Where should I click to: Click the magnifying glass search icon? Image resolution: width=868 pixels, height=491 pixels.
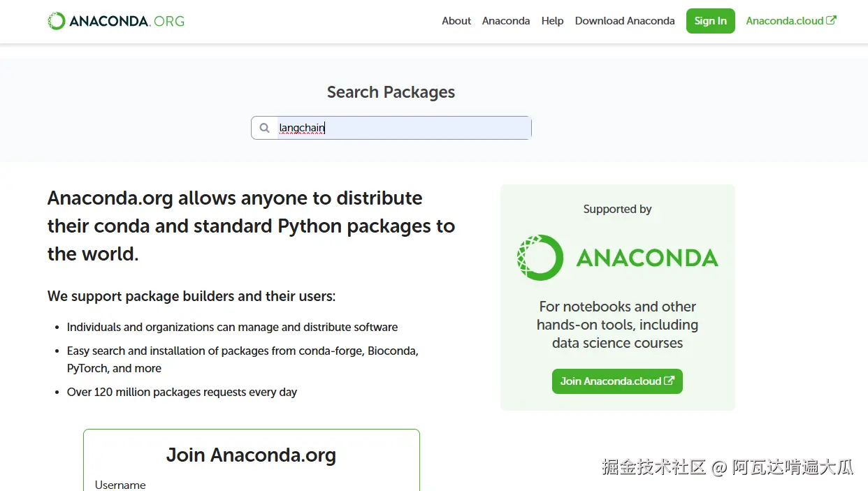click(264, 128)
